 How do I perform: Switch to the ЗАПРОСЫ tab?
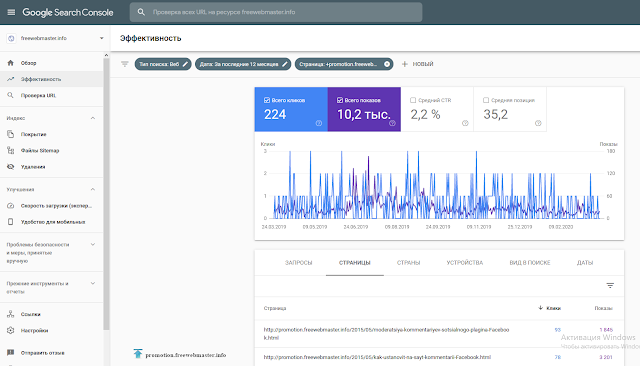298,263
